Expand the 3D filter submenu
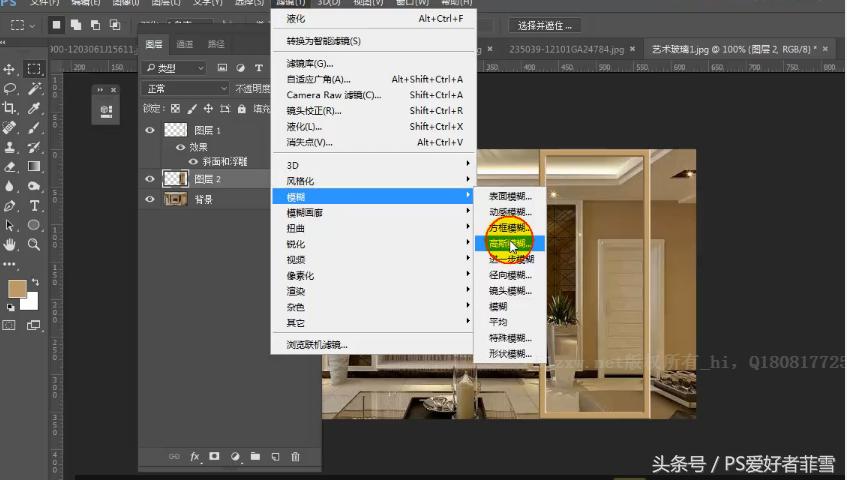Viewport: 847px width, 480px height. pos(374,165)
